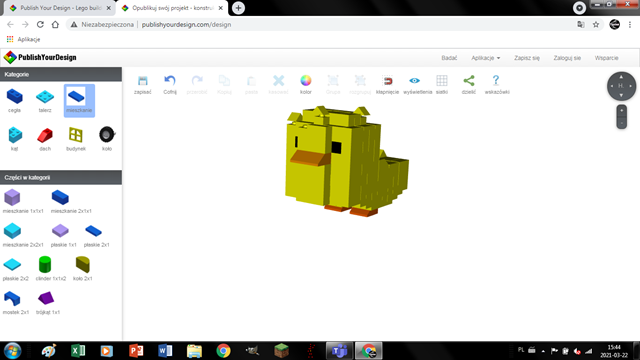Open the kolor color wheel
Screen dimensions: 640x360
tap(306, 81)
